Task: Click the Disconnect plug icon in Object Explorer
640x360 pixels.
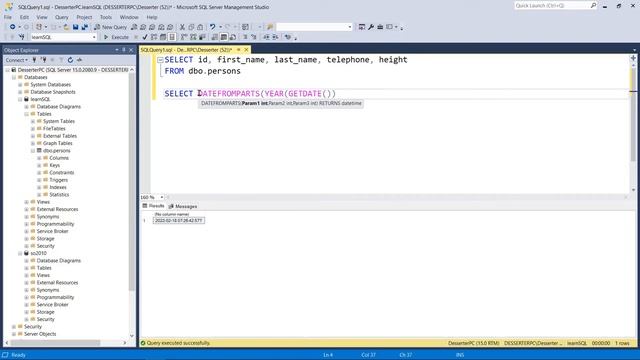Action: (x=43, y=60)
